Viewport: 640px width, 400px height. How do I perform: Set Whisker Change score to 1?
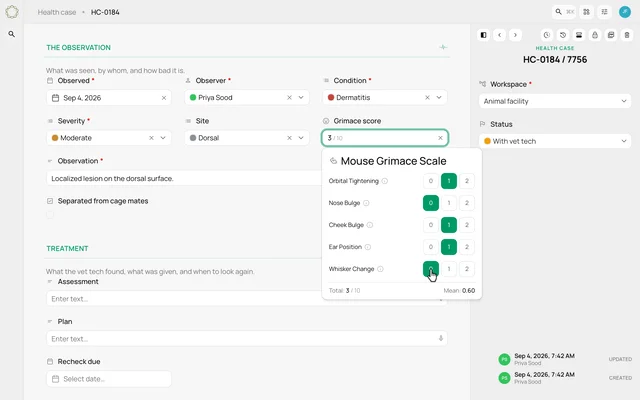pos(449,269)
